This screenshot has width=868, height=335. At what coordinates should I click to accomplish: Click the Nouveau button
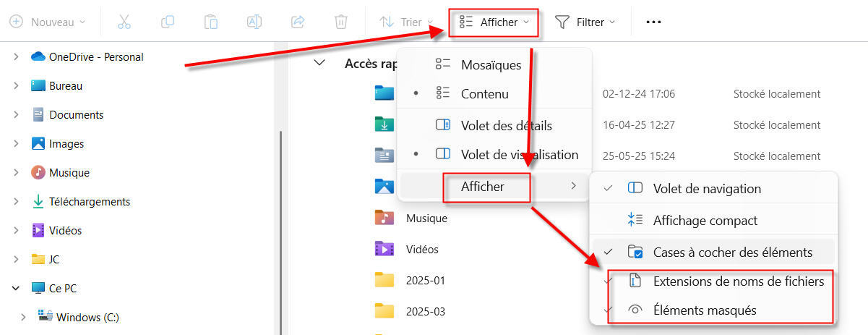click(x=48, y=22)
